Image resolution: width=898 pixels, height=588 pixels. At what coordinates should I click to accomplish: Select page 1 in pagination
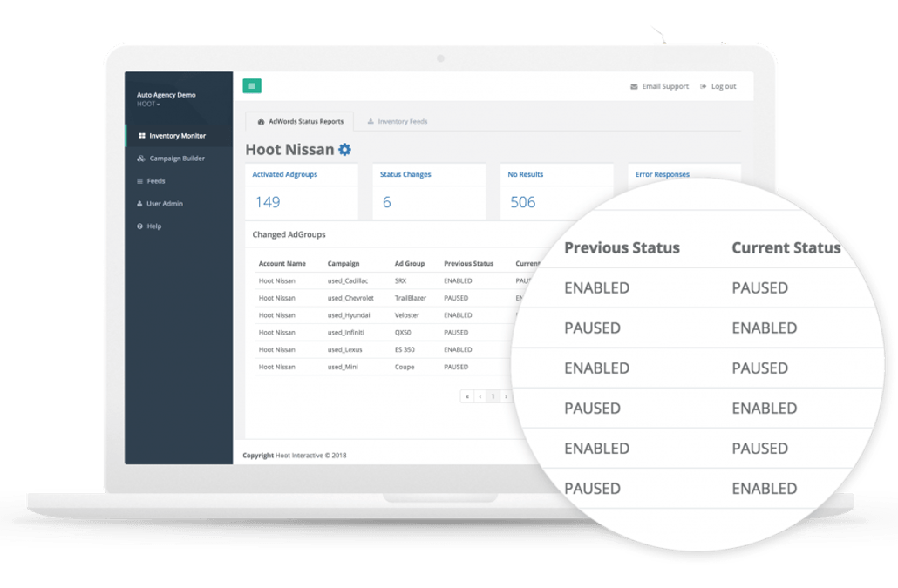493,396
